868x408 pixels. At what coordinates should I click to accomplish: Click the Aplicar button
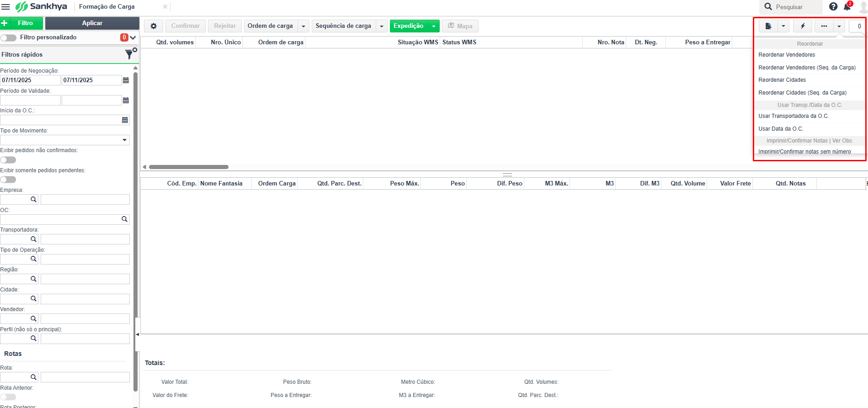[92, 23]
